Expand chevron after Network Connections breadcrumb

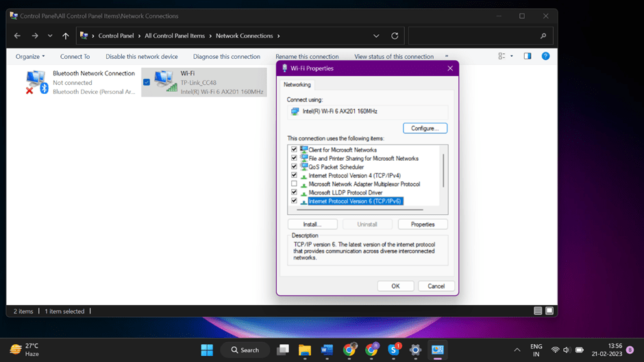pyautogui.click(x=278, y=36)
